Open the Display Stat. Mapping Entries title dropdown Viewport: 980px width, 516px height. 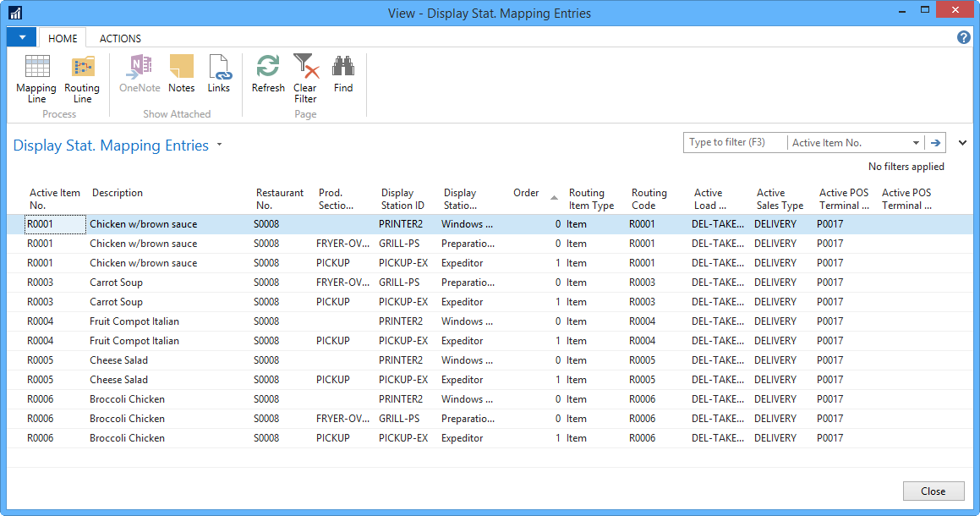(x=220, y=145)
